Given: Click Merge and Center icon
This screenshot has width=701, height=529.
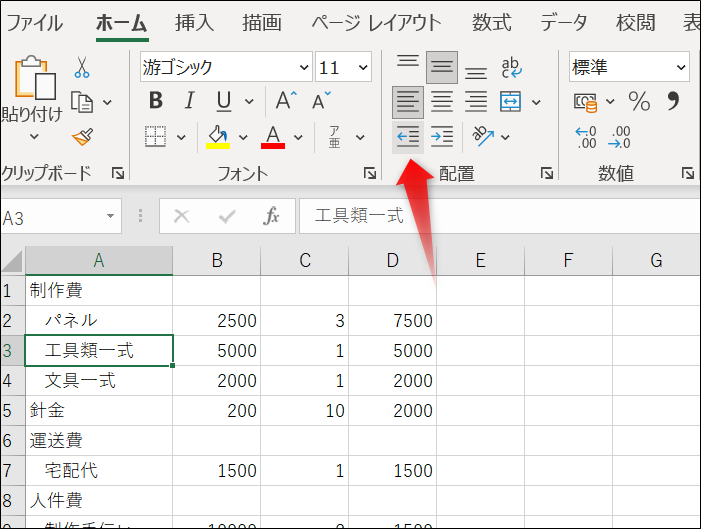Looking at the screenshot, I should point(511,102).
